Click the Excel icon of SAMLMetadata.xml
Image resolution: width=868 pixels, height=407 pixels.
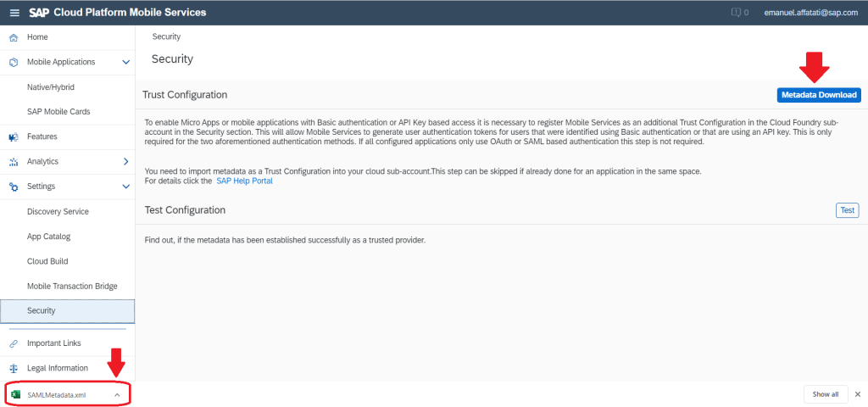16,395
